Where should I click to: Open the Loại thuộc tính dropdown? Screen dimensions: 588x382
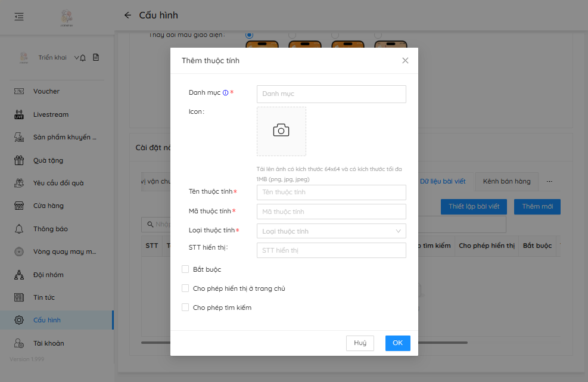tap(331, 231)
